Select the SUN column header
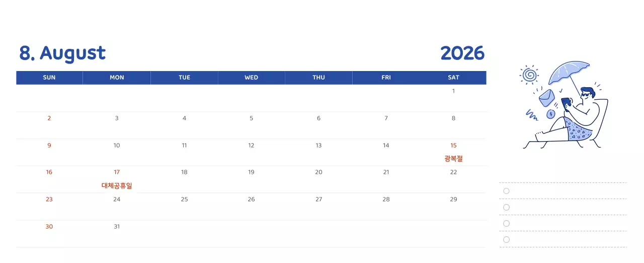 coord(49,78)
